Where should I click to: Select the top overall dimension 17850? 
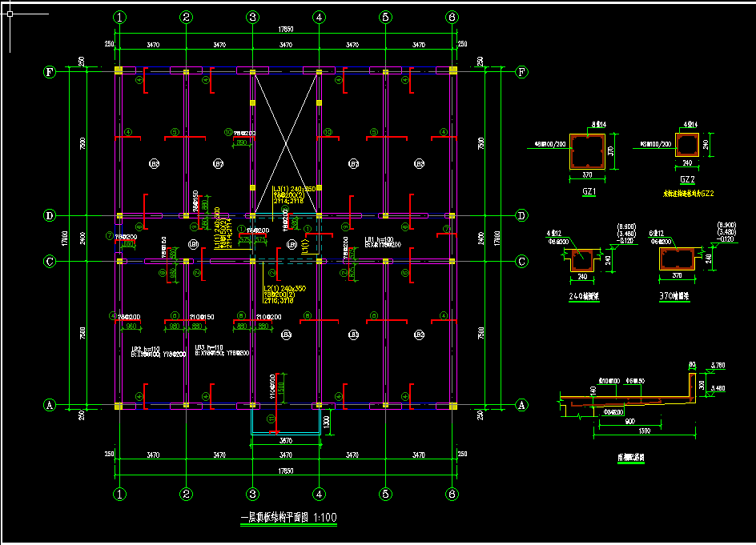pos(285,30)
